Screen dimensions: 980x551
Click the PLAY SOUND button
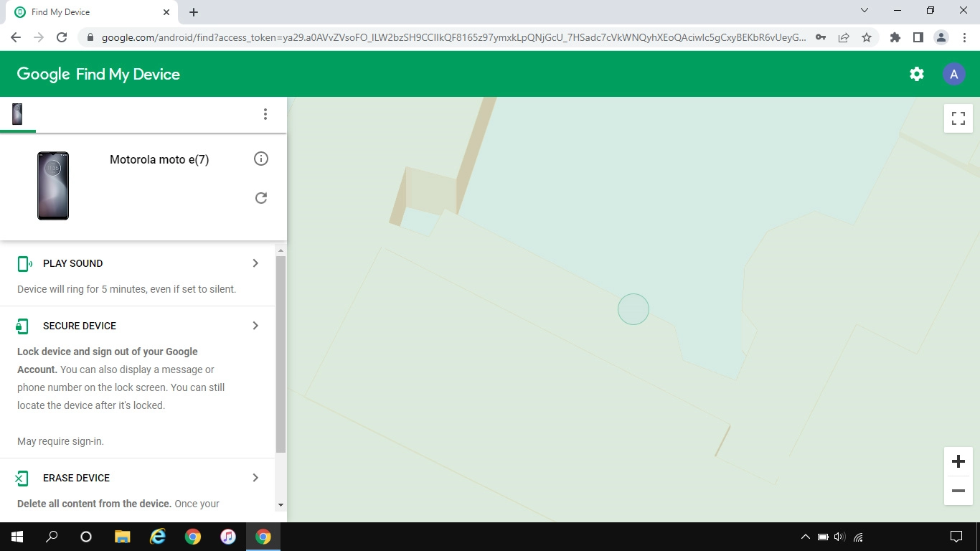click(72, 263)
